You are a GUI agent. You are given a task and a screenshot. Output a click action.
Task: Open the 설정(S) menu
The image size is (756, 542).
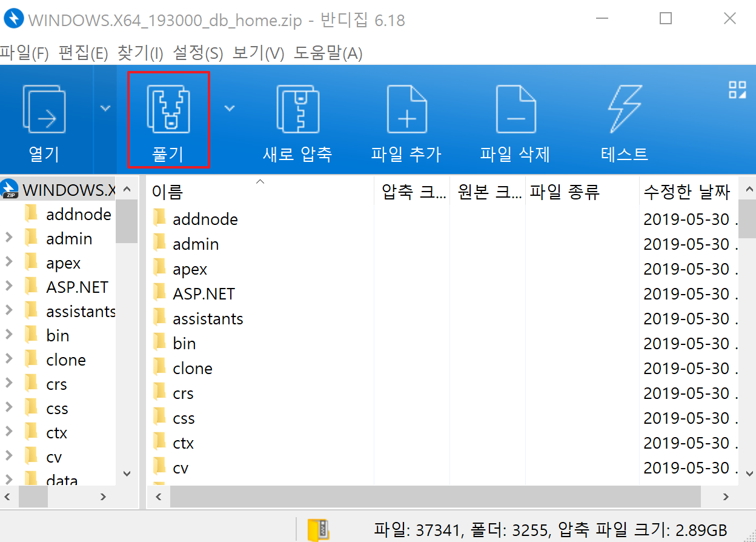click(198, 53)
